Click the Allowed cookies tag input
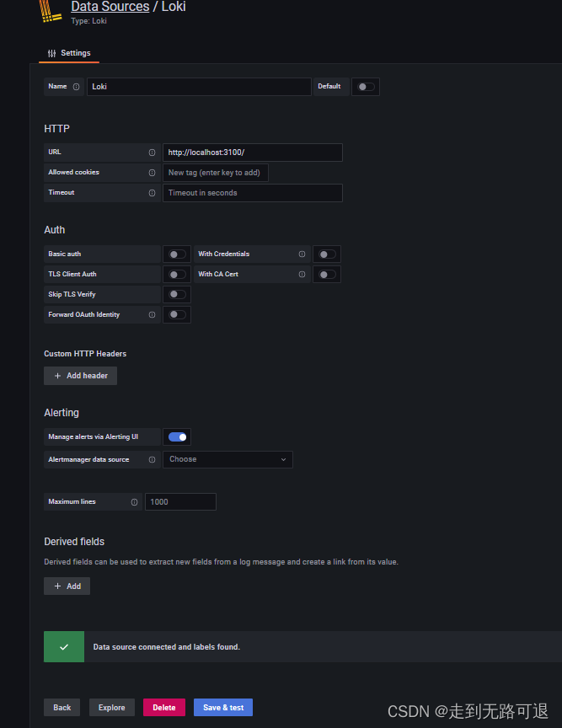The image size is (562, 728). point(216,173)
